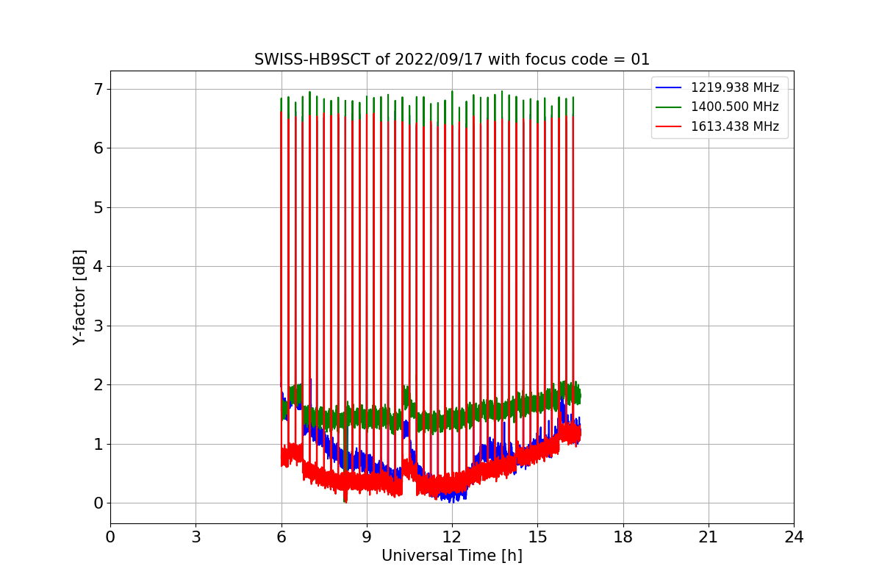Click x-axis tick label 18

click(623, 537)
